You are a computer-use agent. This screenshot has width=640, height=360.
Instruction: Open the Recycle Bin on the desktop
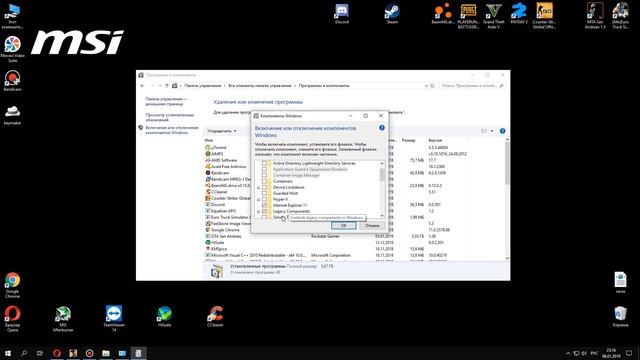pyautogui.click(x=620, y=316)
